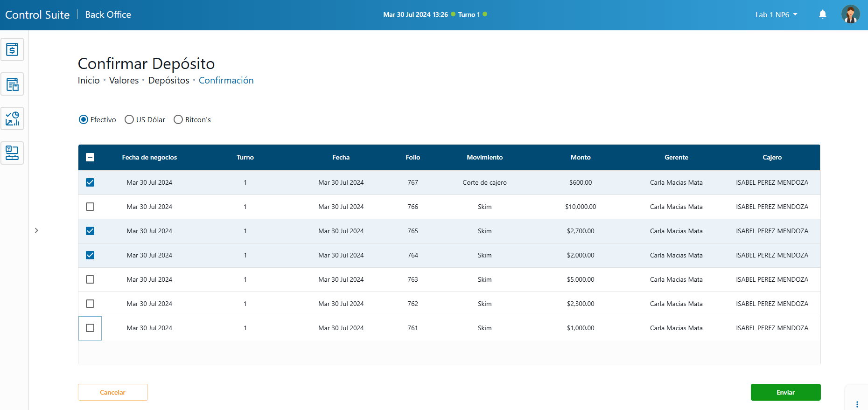Screen dimensions: 868x410
Task: Check the box for folio 766 row
Action: point(90,207)
